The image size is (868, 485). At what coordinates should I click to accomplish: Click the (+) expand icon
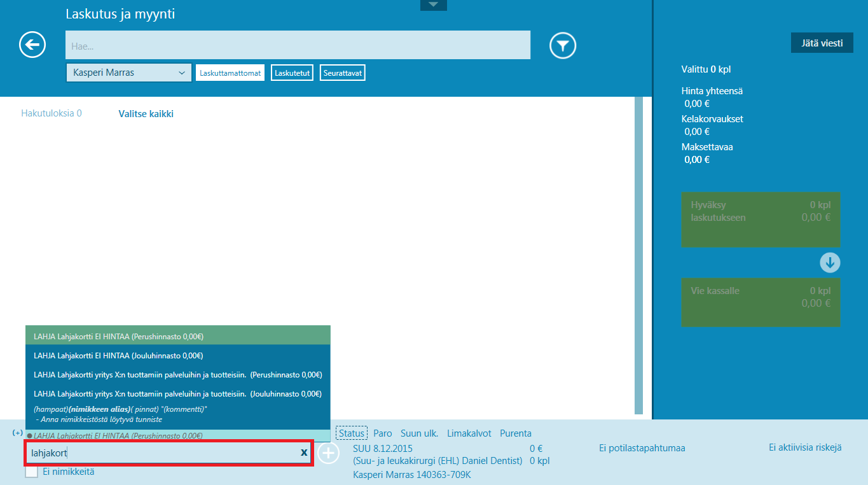[x=18, y=433]
